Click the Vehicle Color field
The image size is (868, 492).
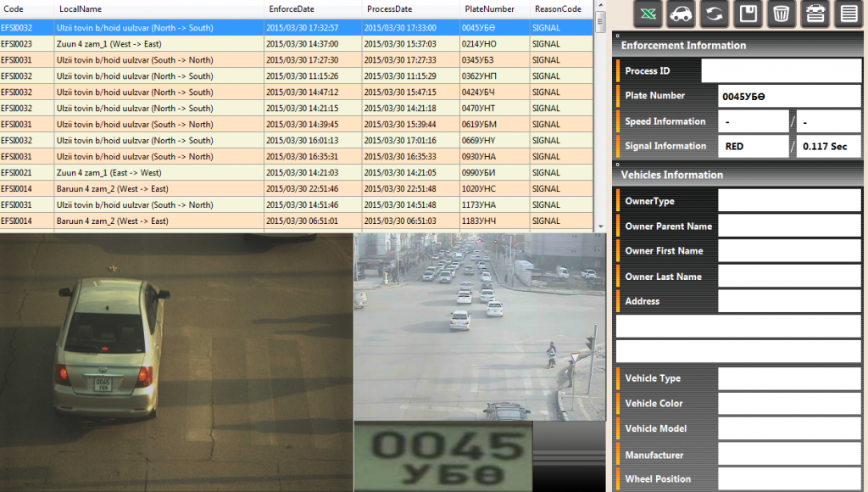789,404
